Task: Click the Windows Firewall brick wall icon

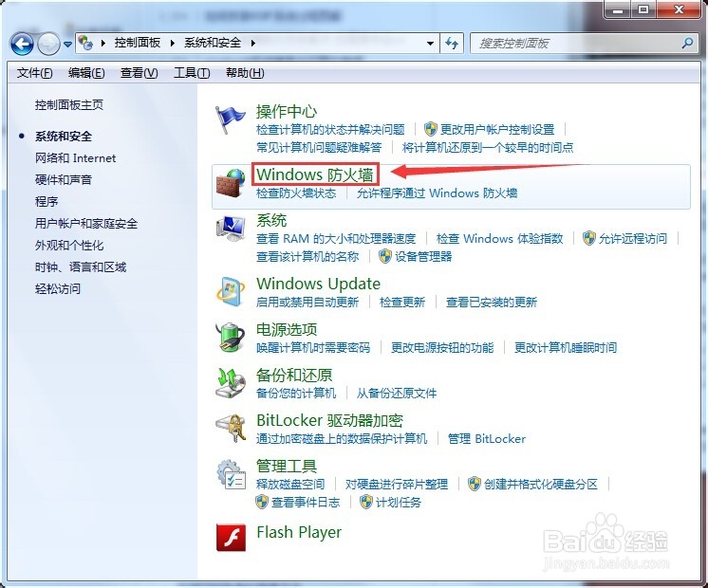Action: [x=231, y=183]
